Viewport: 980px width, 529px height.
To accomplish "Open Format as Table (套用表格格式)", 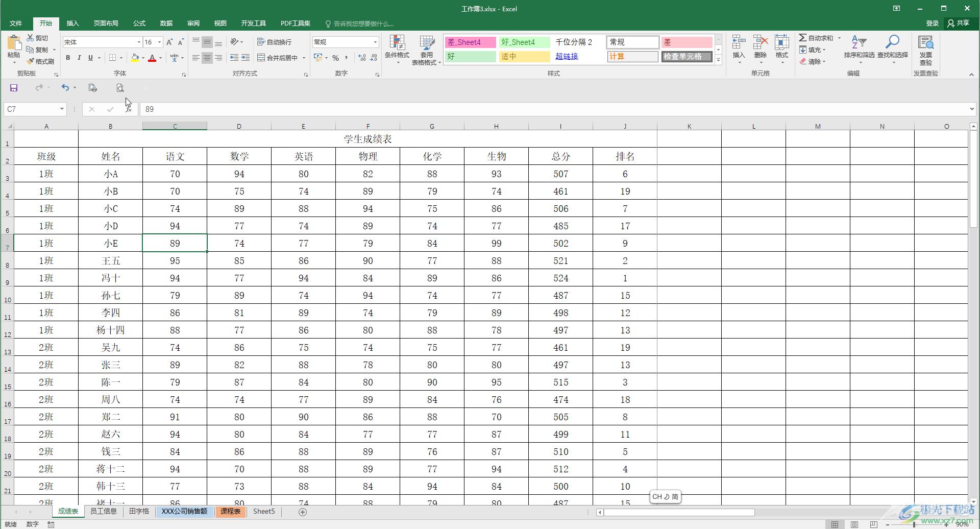I will point(426,50).
